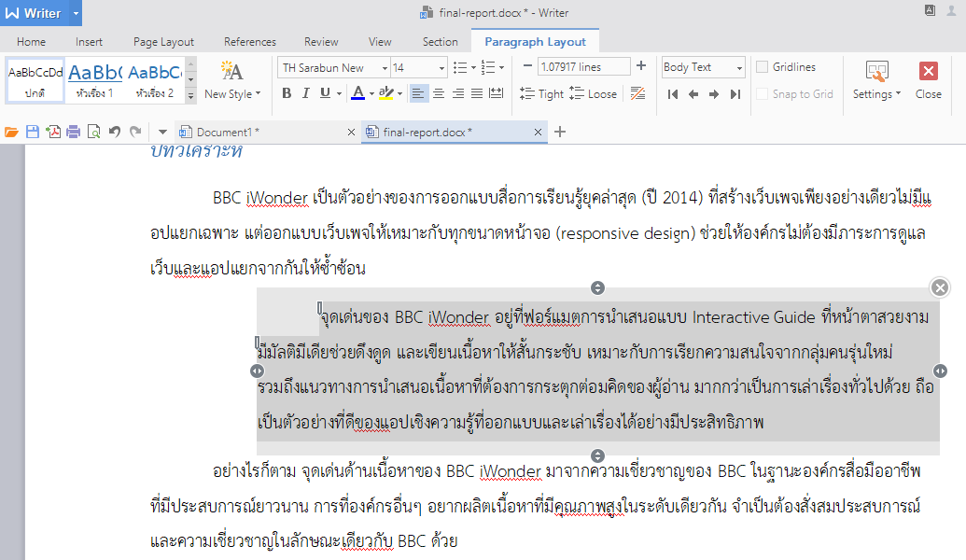Screen dimensions: 966x560
Task: Go to the Page Layout tab
Action: point(164,42)
